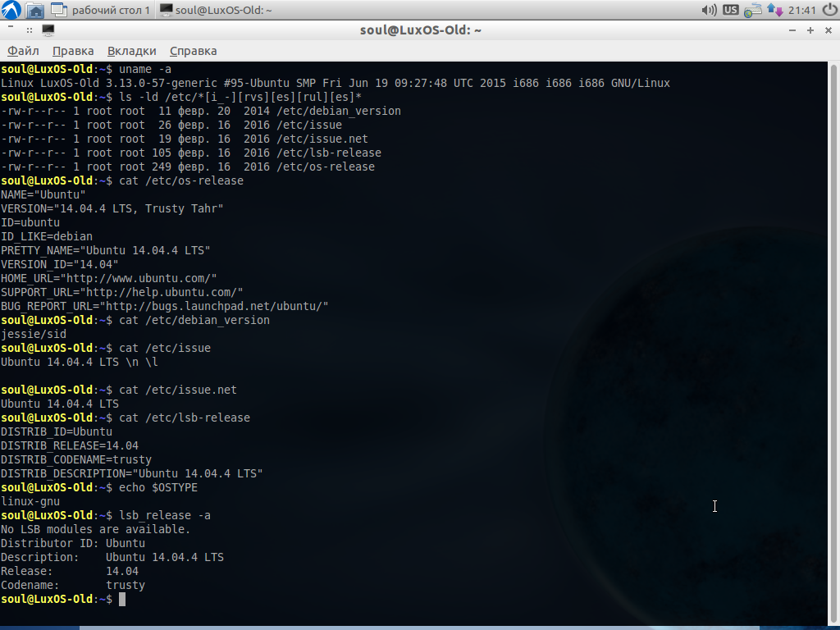
Task: Click the small dash button at title bar left
Action: tap(11, 26)
